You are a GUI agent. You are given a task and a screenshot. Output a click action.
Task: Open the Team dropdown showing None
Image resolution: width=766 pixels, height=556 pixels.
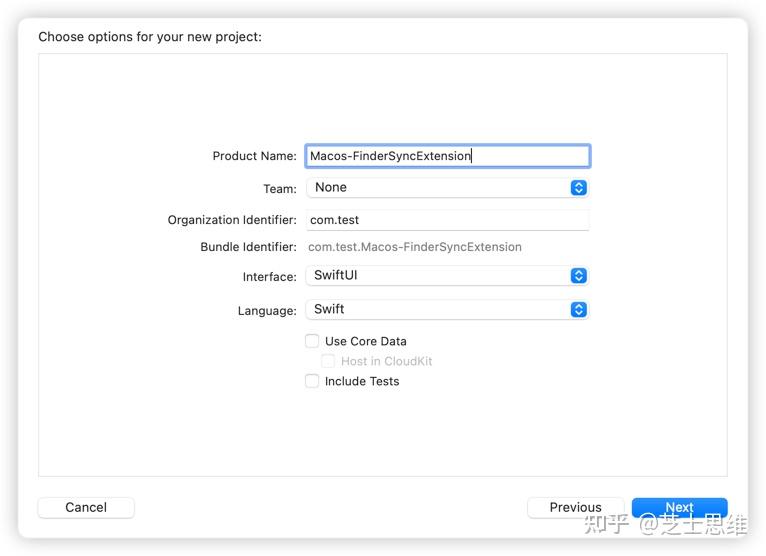[x=447, y=188]
